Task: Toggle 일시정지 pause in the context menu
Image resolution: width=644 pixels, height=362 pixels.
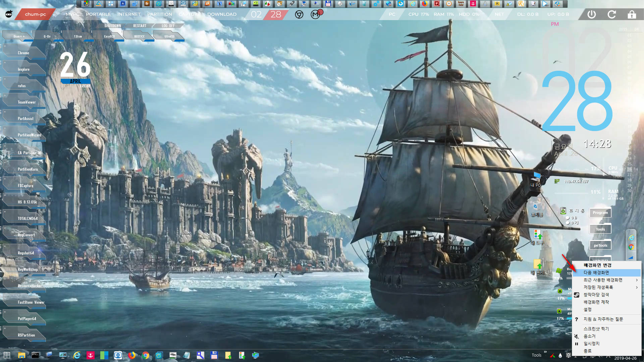Action: click(606, 344)
